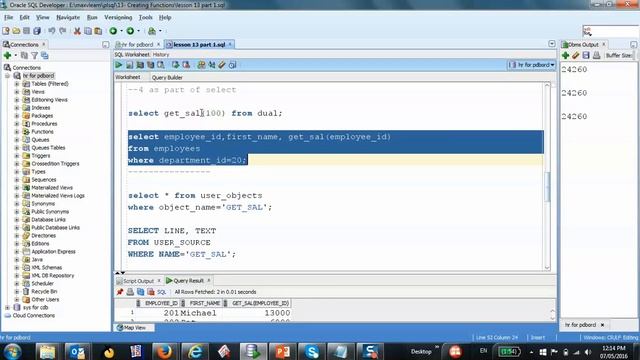Select the Recycle Bin tree item

pos(44,291)
